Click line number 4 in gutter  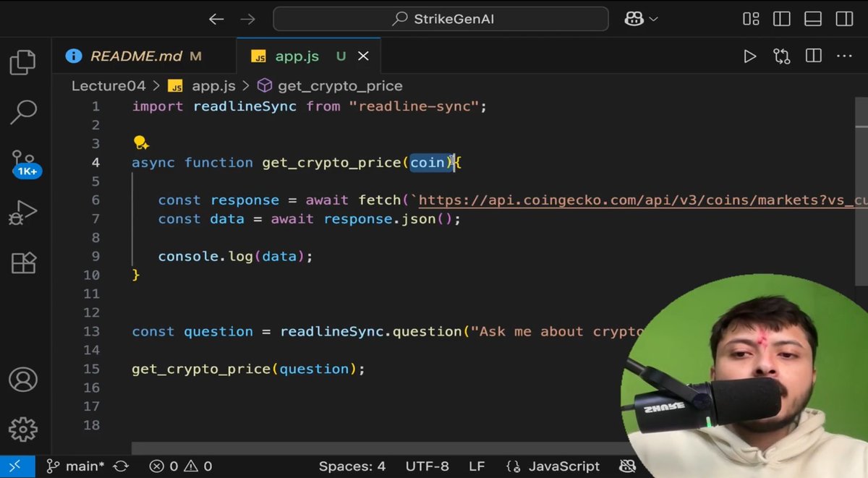point(95,163)
